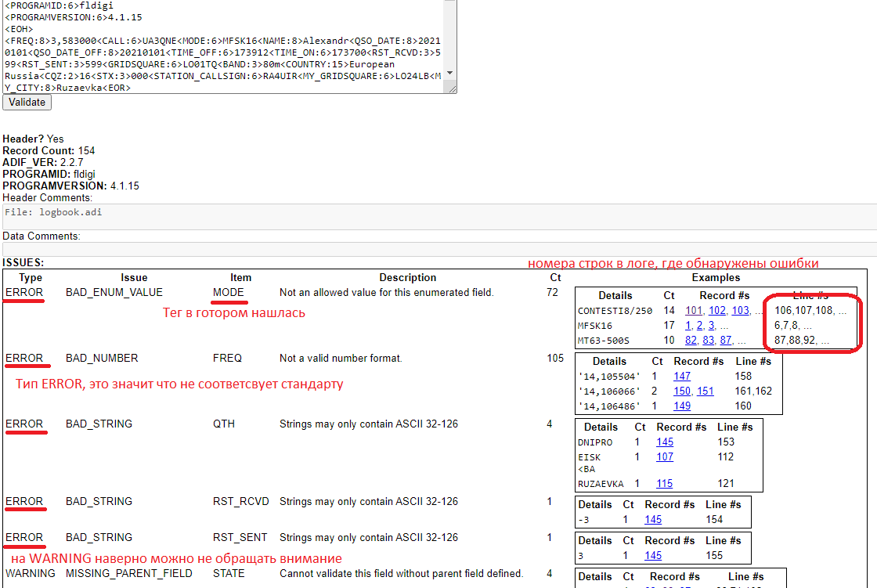
Task: Open record 107 in the EISK QTH row
Action: point(665,457)
